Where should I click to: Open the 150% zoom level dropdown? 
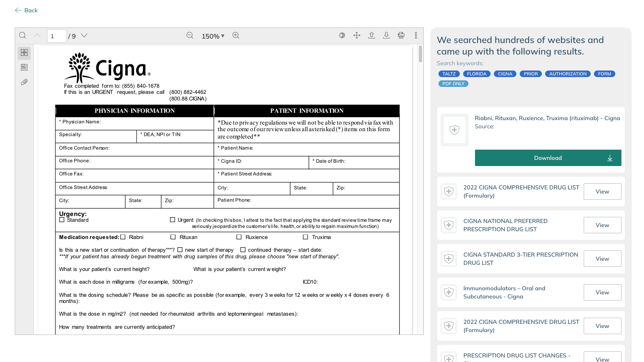pyautogui.click(x=213, y=36)
